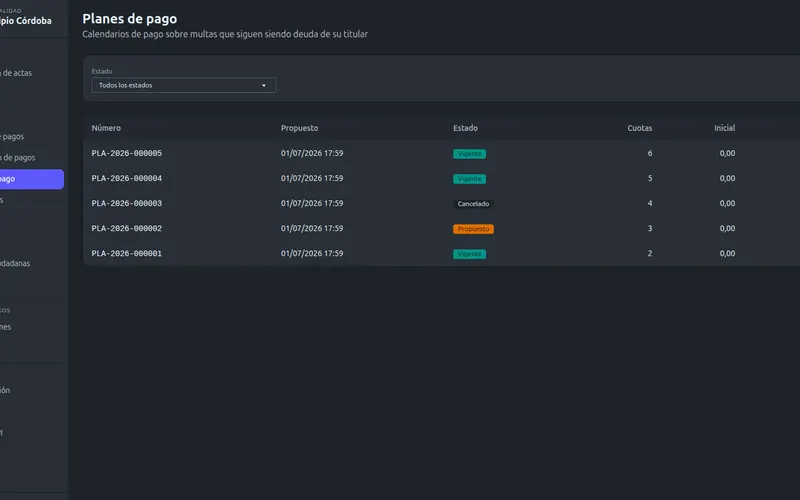Open plan PLA-2026-000005
Image resolution: width=800 pixels, height=500 pixels.
click(127, 153)
